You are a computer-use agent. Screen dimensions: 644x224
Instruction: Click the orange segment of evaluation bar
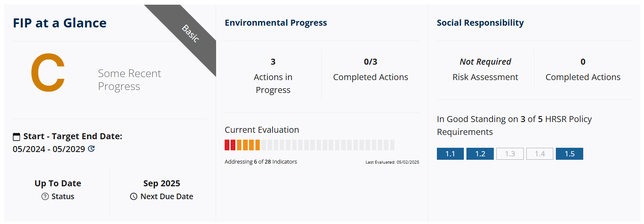click(248, 145)
